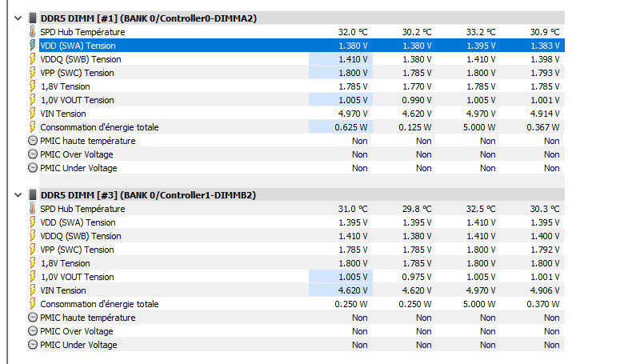Click lightning icon beside DIMM #1 VIN Tension

coord(33,113)
